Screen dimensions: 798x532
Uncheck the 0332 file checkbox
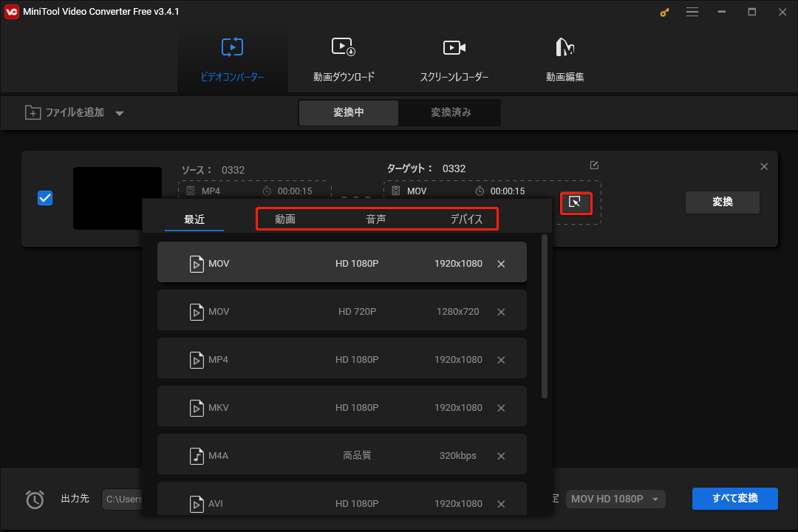coord(45,198)
